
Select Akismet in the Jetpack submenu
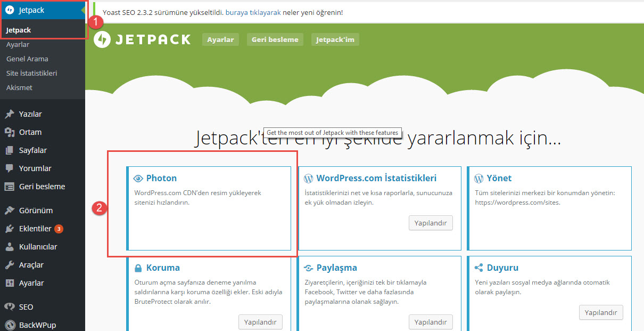(19, 87)
